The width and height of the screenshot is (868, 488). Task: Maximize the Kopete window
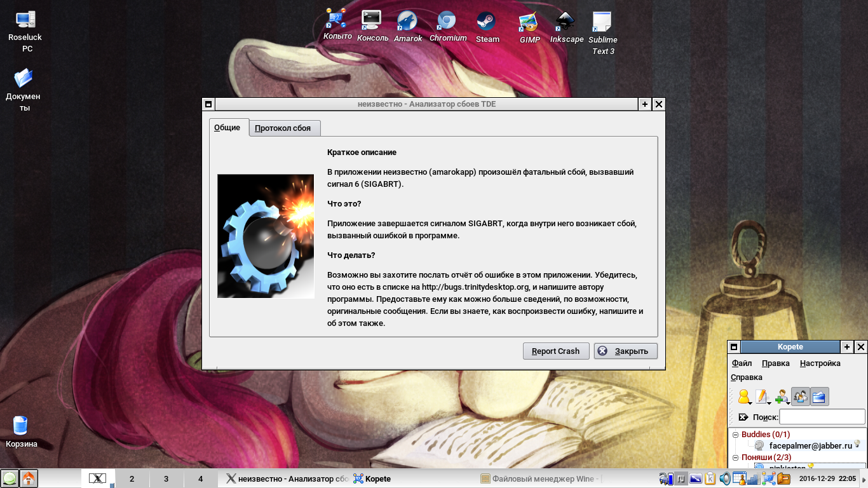click(x=846, y=347)
